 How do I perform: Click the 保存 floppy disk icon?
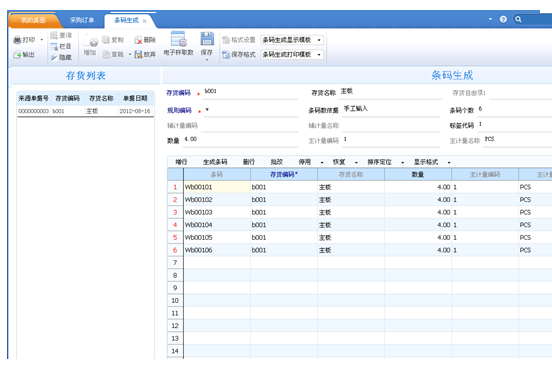(207, 39)
